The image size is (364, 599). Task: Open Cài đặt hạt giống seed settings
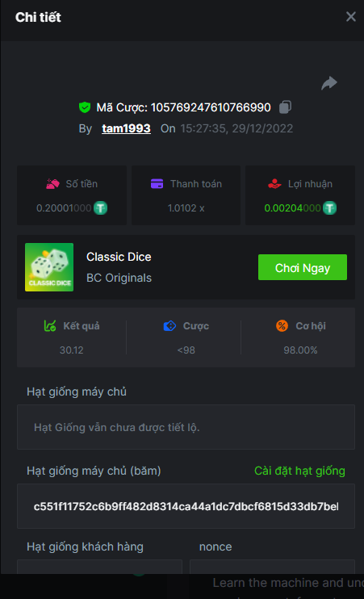tap(299, 471)
